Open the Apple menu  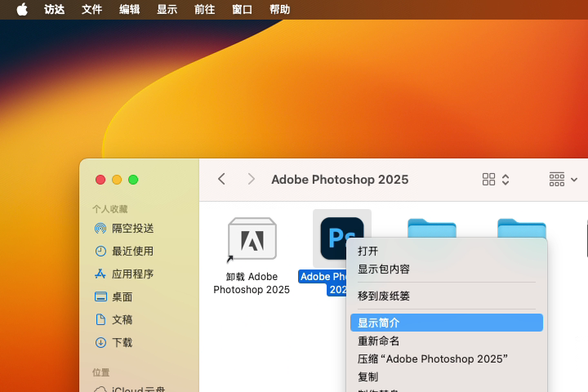[x=22, y=9]
